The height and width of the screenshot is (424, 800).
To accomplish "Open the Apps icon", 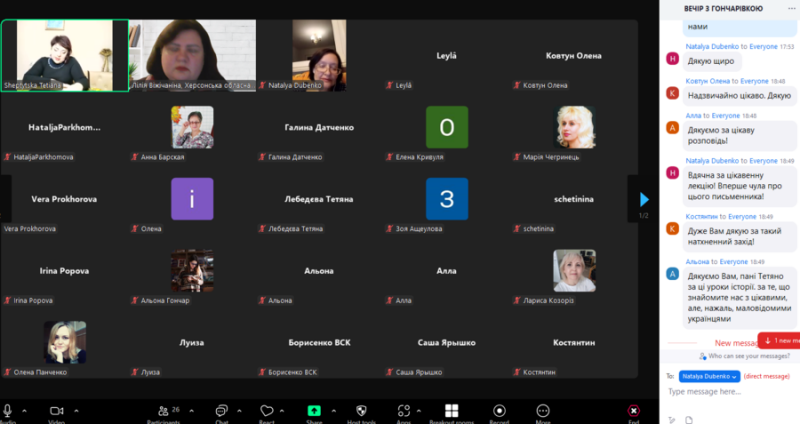I will click(404, 410).
